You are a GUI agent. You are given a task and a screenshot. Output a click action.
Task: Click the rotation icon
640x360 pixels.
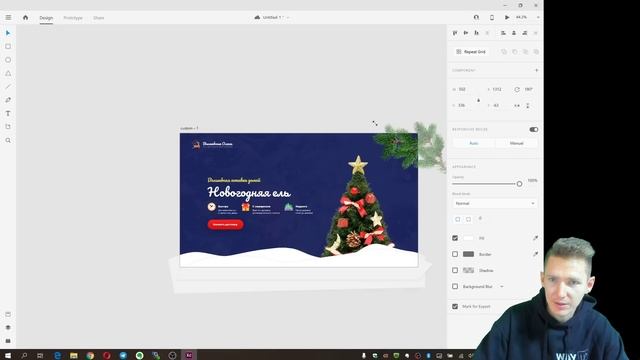click(x=517, y=89)
